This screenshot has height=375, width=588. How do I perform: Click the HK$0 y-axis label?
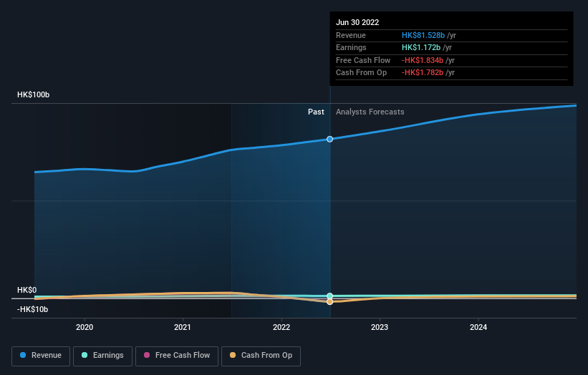(x=27, y=290)
